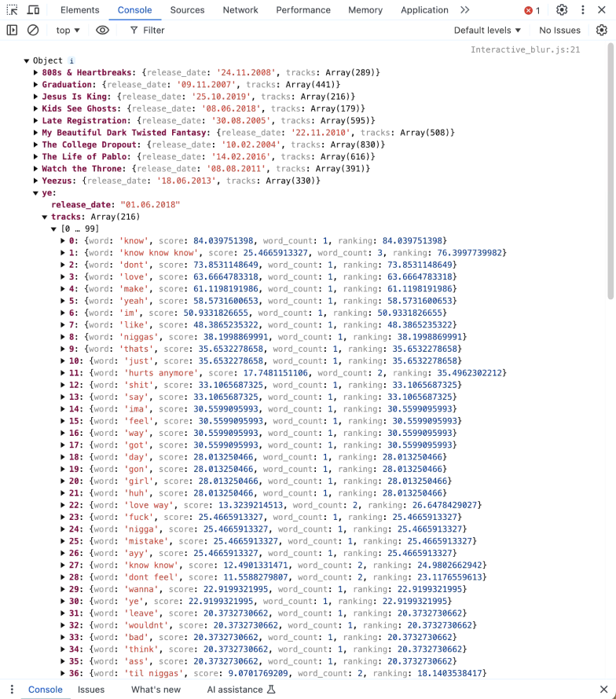Select the drawer Issues tab

coord(91,690)
